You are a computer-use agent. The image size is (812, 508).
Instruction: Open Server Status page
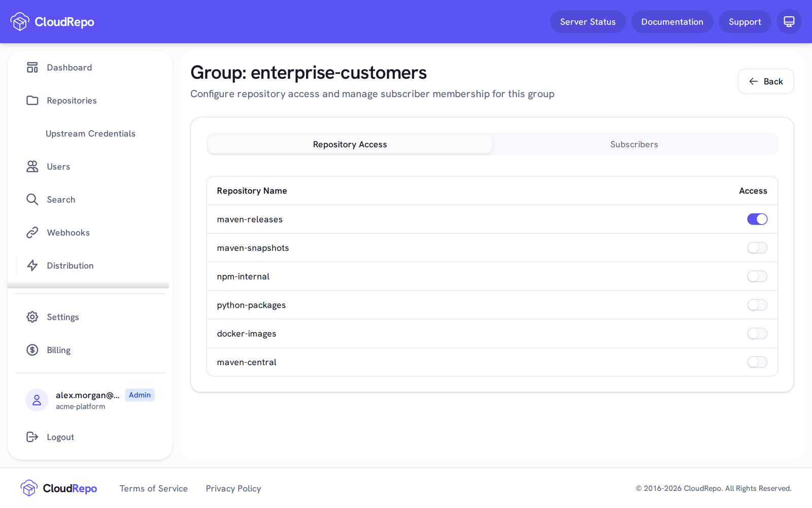588,22
